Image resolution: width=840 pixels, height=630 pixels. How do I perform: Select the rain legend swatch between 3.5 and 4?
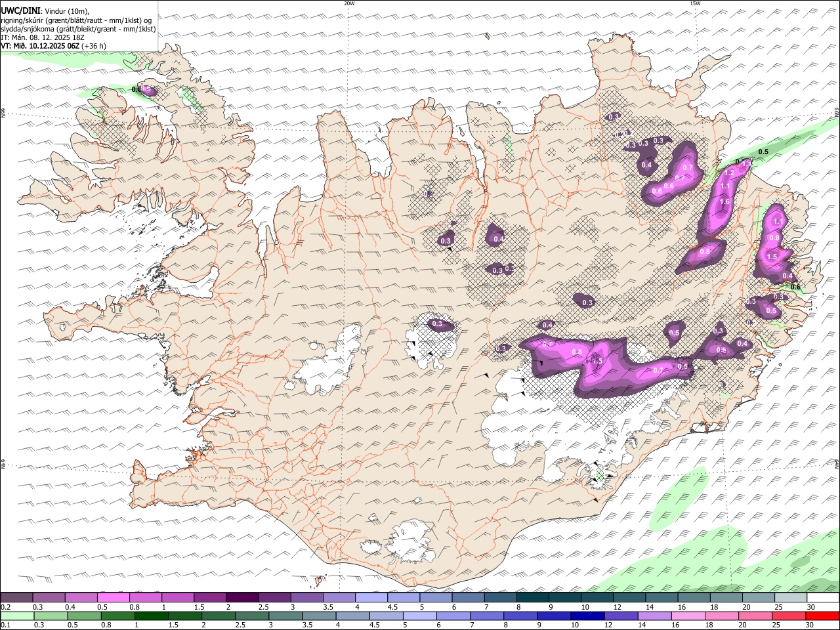[319, 616]
